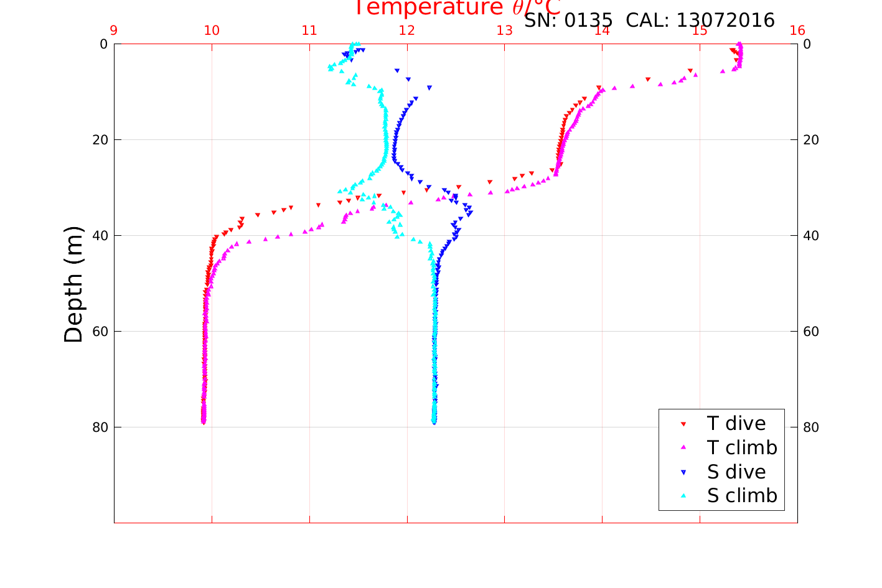Image resolution: width=882 pixels, height=588 pixels.
Task: Click right depth tick label 20
Action: tap(811, 140)
